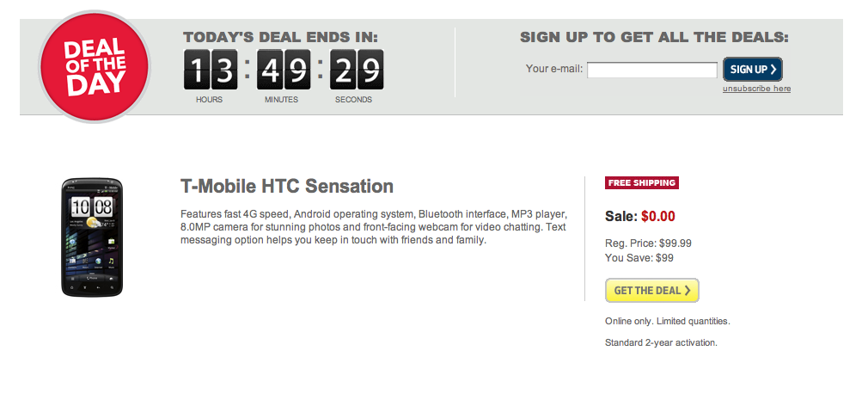868x394 pixels.
Task: Click the Sign Up To Get All Deals heading
Action: 654,37
